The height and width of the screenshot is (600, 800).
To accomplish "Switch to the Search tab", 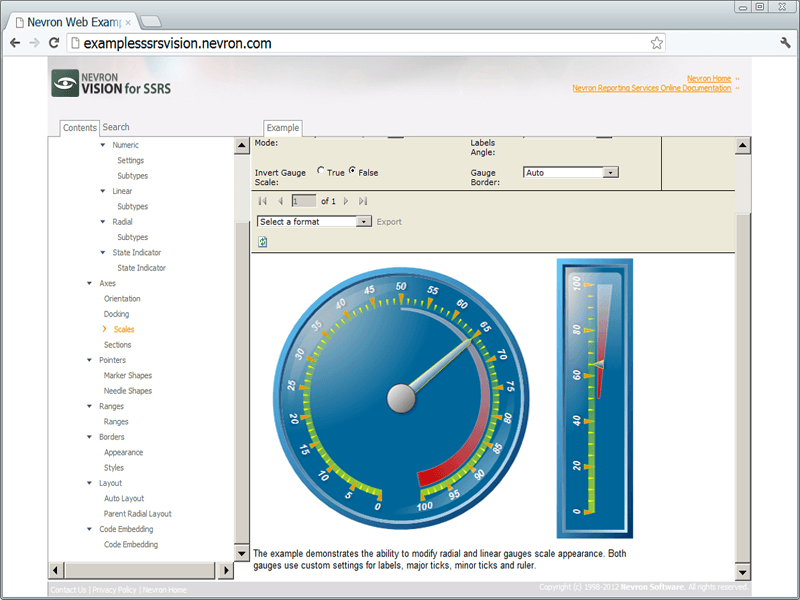I will pos(116,127).
